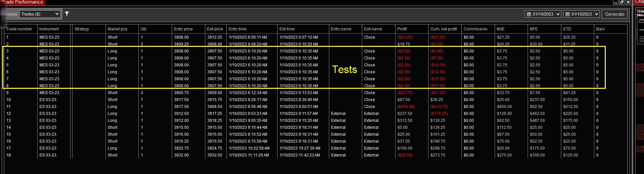The image size is (644, 174).
Task: Click the $87.50 profit cell in trade 10
Action: tap(404, 100)
